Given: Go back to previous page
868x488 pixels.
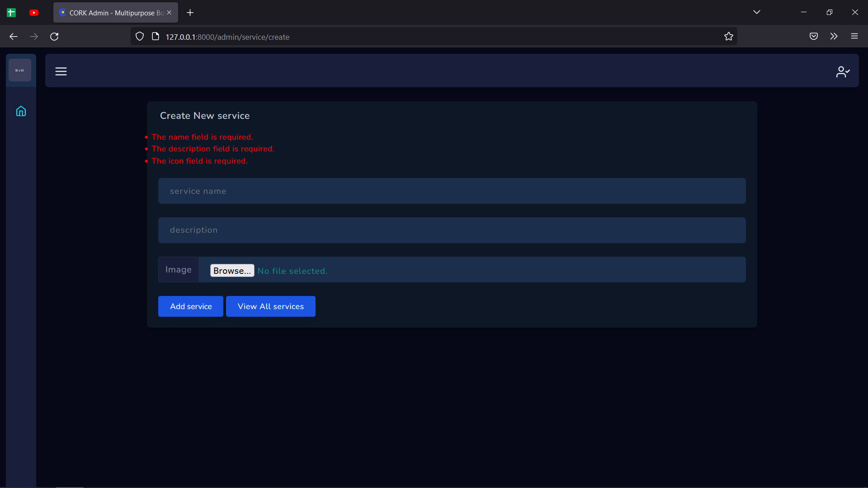Looking at the screenshot, I should (14, 37).
